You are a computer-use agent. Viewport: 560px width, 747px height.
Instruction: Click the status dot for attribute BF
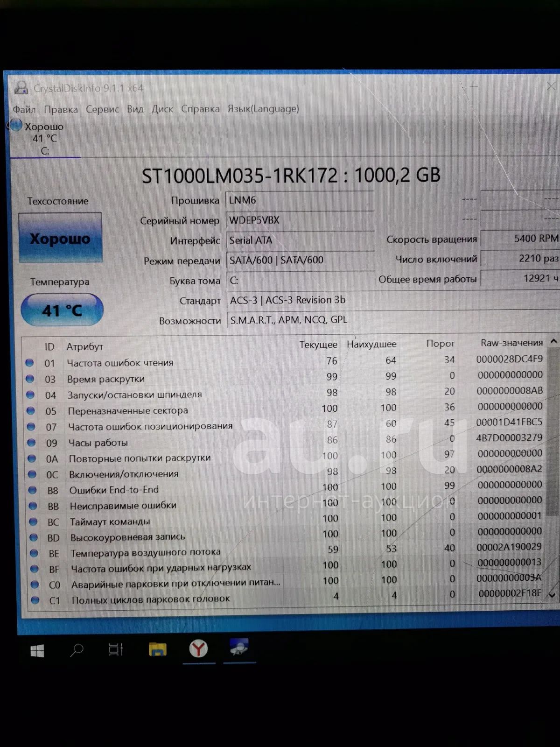click(34, 569)
